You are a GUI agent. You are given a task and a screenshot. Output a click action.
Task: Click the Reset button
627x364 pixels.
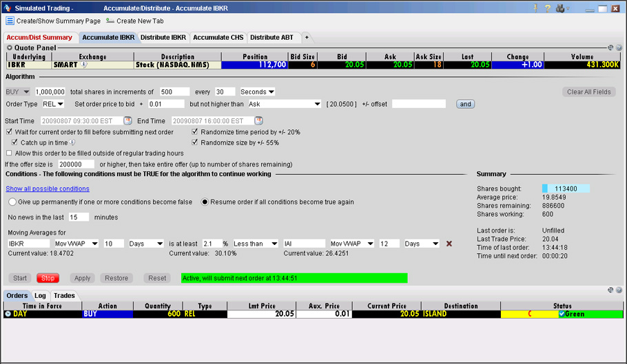coord(157,278)
